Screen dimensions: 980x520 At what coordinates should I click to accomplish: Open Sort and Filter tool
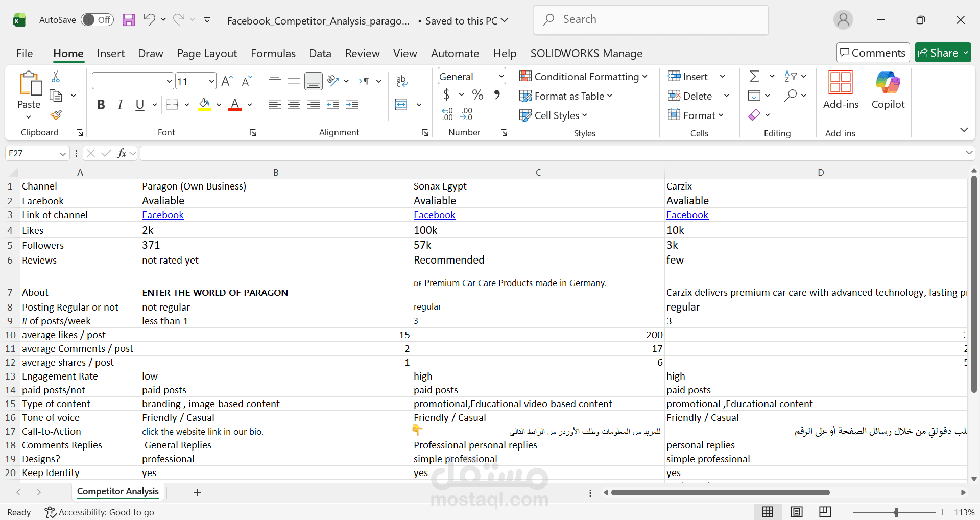[791, 76]
